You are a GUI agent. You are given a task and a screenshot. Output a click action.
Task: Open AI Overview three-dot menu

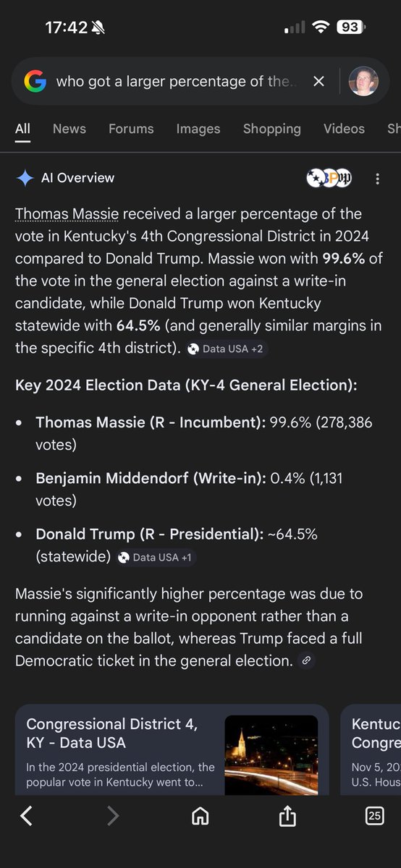click(x=377, y=179)
